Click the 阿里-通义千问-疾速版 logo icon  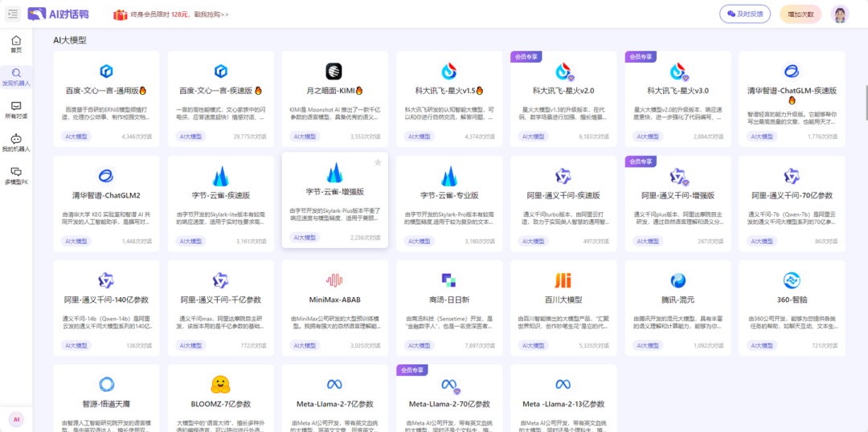[x=563, y=176]
